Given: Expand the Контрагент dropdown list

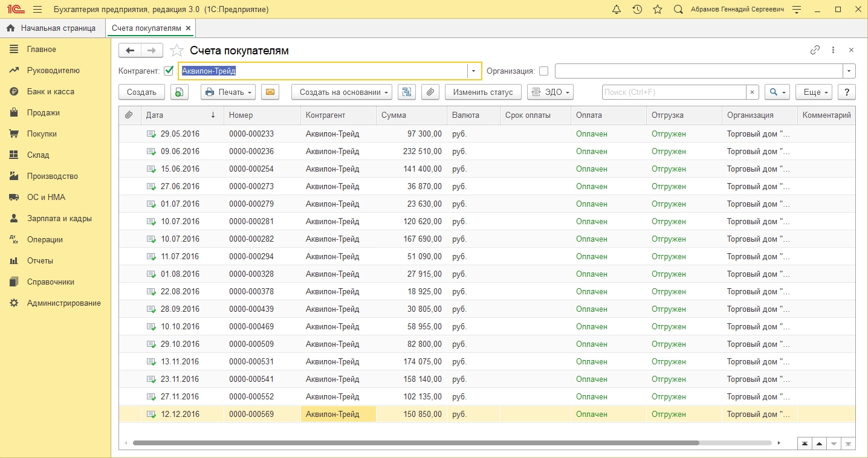Looking at the screenshot, I should pos(474,71).
